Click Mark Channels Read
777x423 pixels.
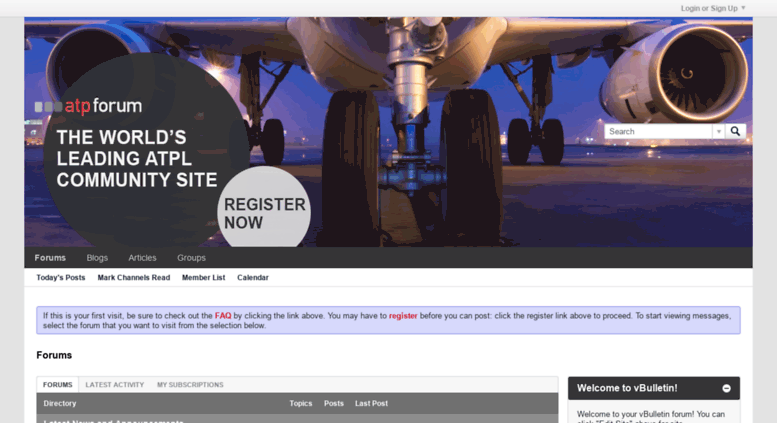point(134,277)
